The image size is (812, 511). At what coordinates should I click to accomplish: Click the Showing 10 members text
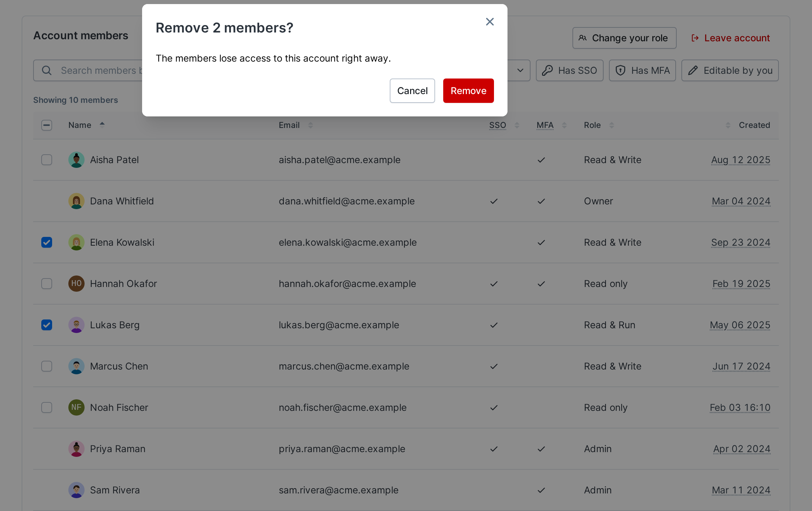point(75,100)
